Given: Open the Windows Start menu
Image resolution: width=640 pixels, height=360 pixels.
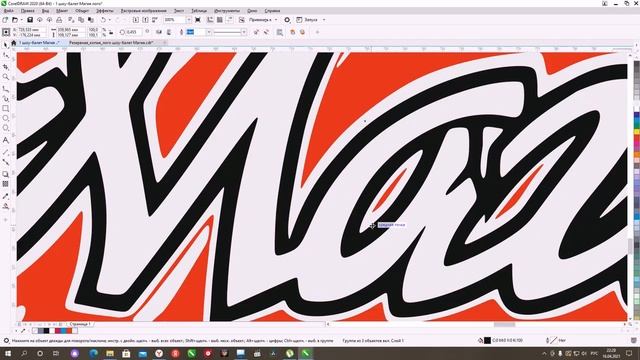Looking at the screenshot, I should coord(7,353).
